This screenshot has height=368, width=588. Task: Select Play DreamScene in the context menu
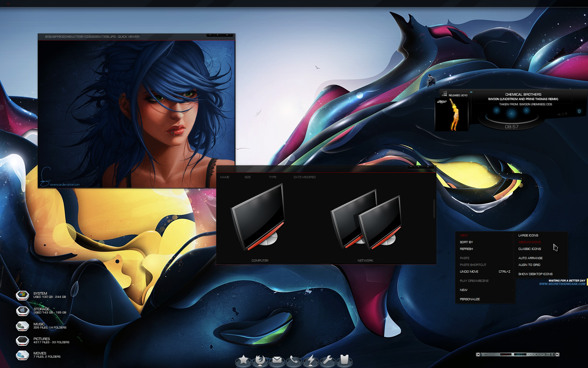click(486, 281)
